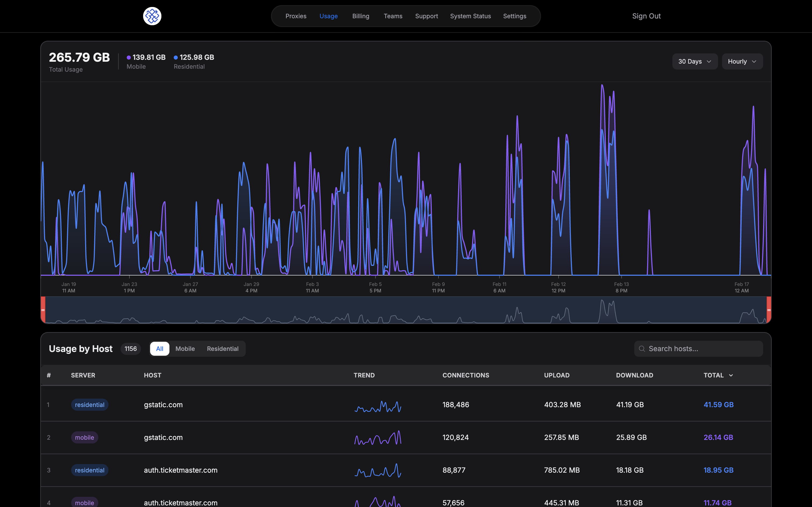
Task: Open the Hourly granularity dropdown
Action: (742, 61)
